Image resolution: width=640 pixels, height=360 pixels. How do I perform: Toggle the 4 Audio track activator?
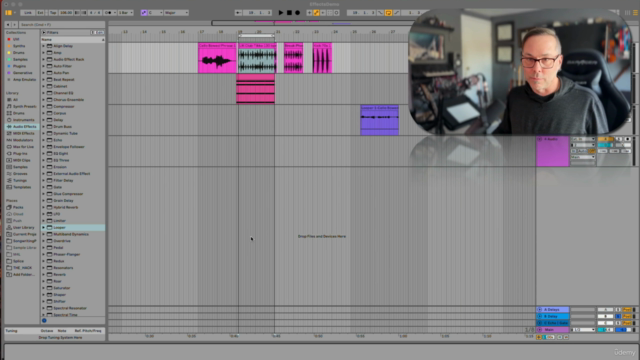pos(606,139)
